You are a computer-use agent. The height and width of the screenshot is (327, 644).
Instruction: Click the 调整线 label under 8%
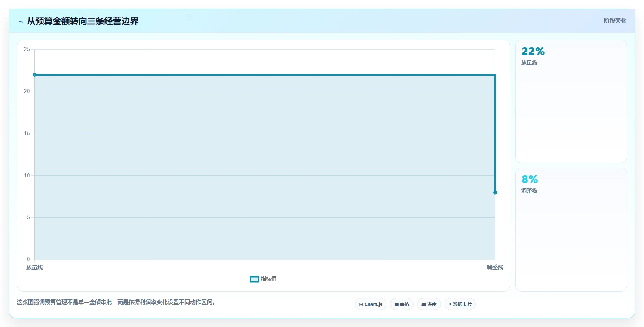tap(529, 190)
